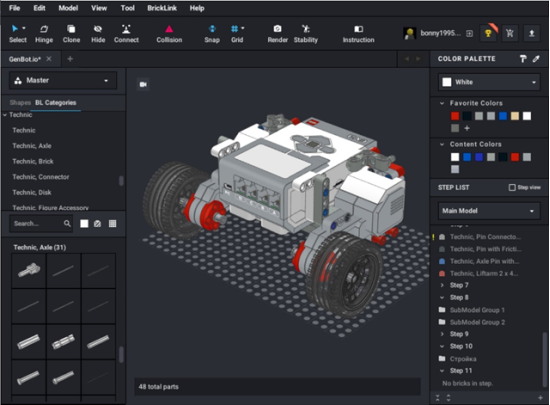Image resolution: width=550 pixels, height=405 pixels.
Task: Open the Main Model dropdown
Action: tap(489, 211)
